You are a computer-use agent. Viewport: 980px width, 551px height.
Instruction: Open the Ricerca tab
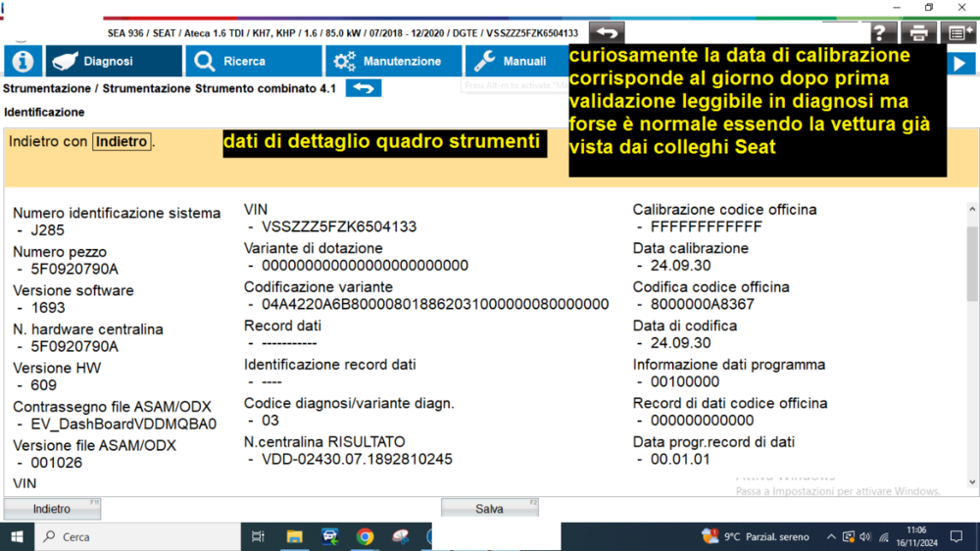point(253,62)
